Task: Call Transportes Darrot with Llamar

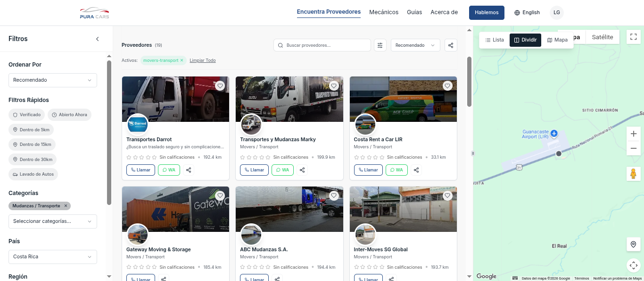Action: click(140, 170)
